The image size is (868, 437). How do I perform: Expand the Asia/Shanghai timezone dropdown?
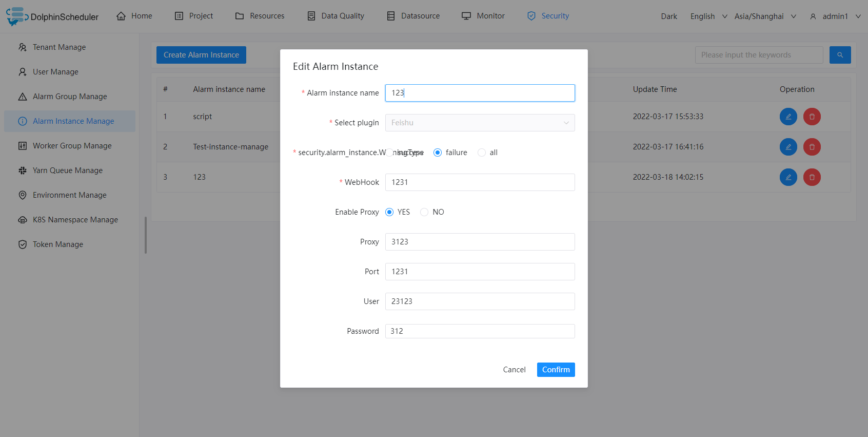pos(765,16)
